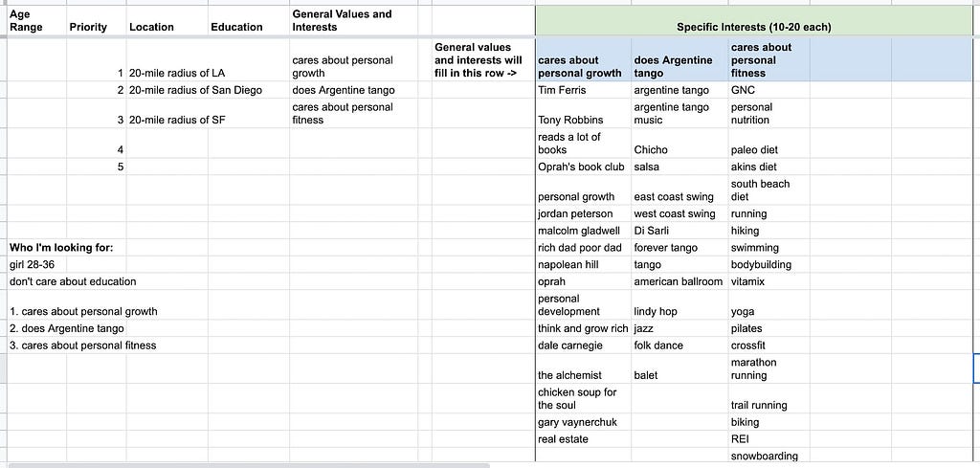Select the blue 'does Argentine tango' column header
The height and width of the screenshot is (468, 980).
coord(679,60)
